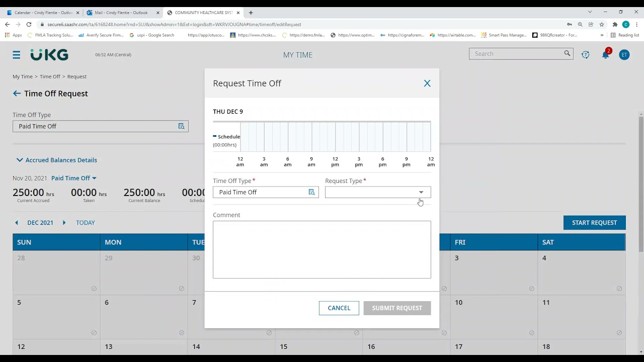Open the notifications bell
Viewport: 644px width, 362px height.
point(606,54)
